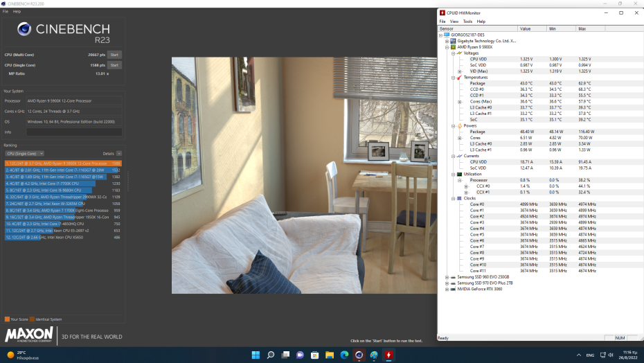Open the Windows Start menu
The width and height of the screenshot is (644, 363).
pos(256,355)
